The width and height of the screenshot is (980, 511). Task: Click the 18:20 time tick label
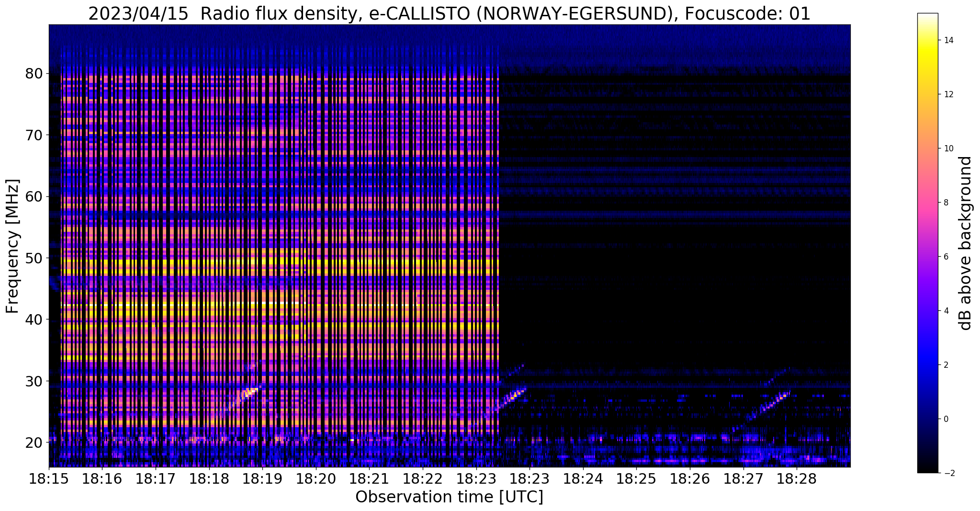tap(316, 479)
